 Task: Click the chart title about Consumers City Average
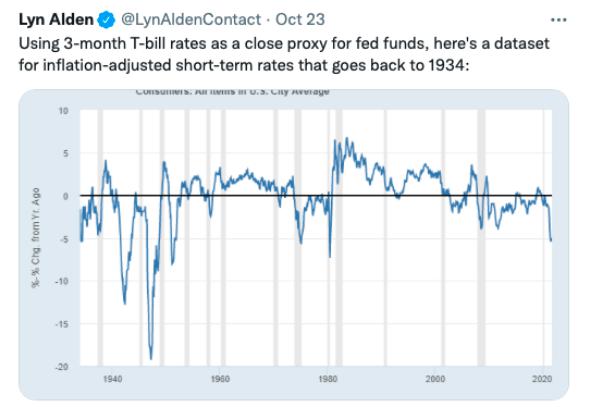232,92
